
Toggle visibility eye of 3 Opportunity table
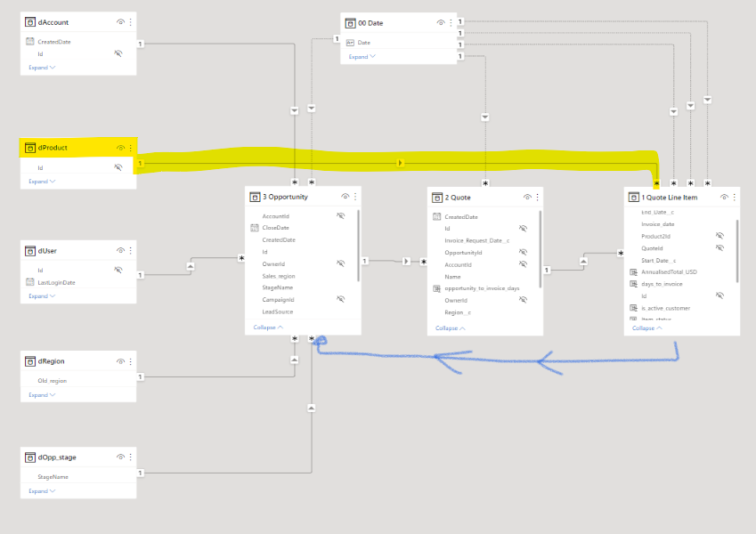345,197
